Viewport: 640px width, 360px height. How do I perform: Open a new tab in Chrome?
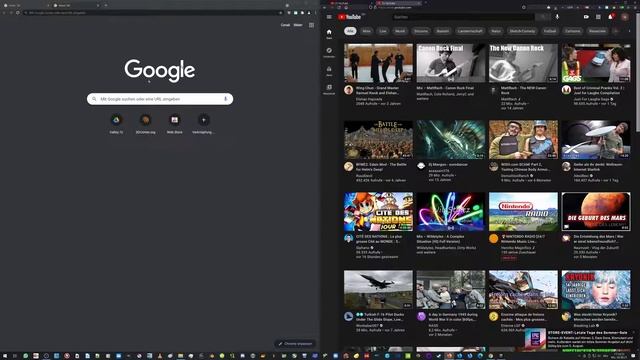pyautogui.click(x=106, y=5)
